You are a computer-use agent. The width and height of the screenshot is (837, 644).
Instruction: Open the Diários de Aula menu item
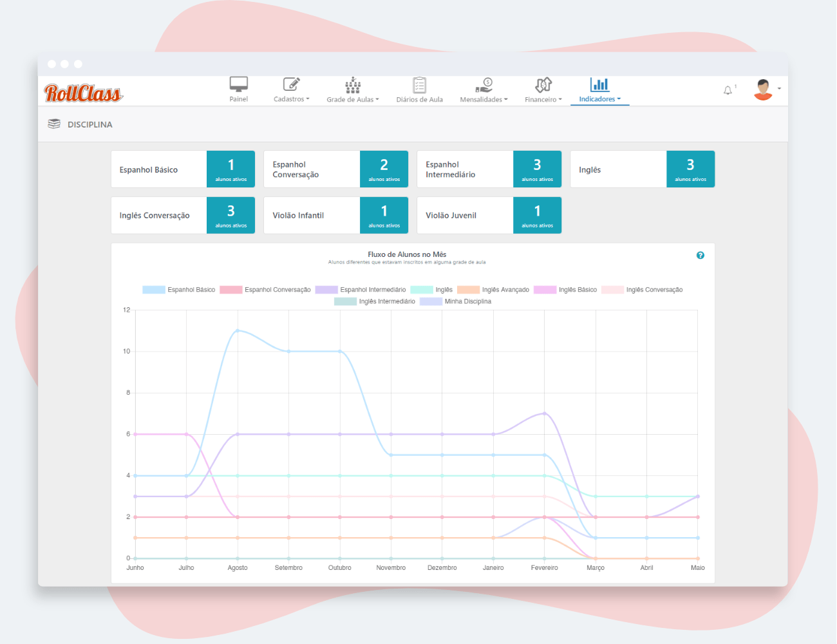[420, 100]
